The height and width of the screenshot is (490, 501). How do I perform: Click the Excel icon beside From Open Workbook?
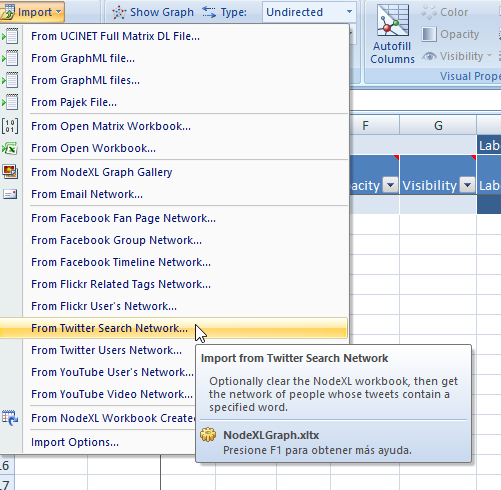point(10,148)
